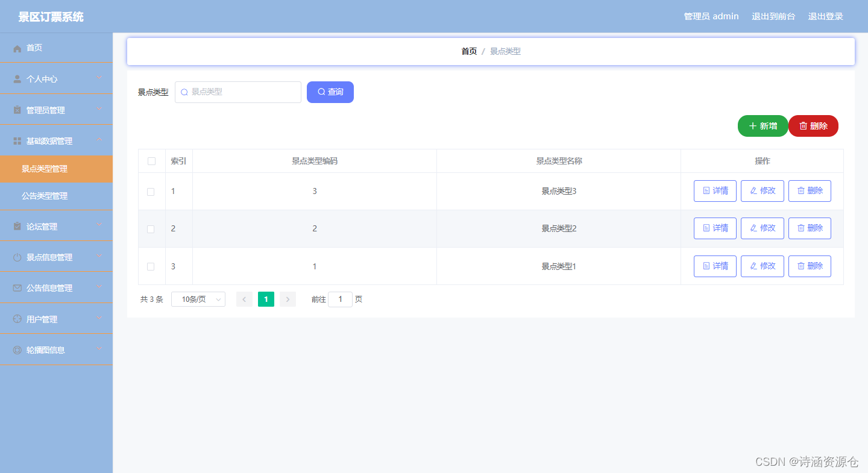This screenshot has width=868, height=473.
Task: Click the clipboard icon next to 论坛管理
Action: click(x=17, y=227)
